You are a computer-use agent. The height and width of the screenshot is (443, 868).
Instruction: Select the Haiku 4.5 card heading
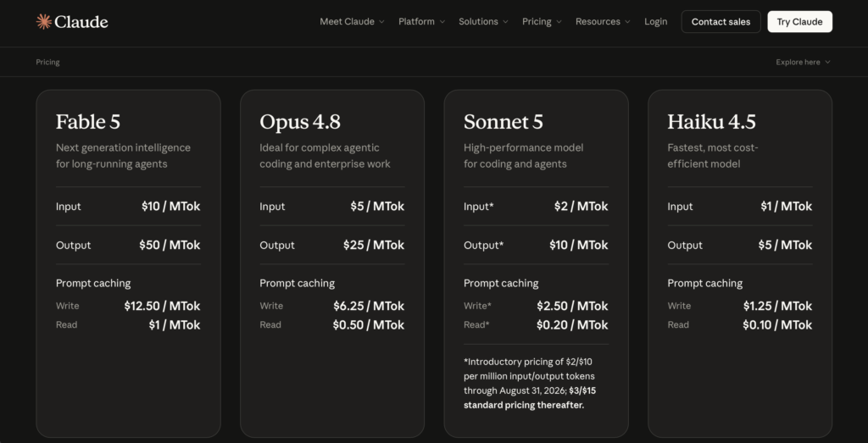(x=711, y=122)
